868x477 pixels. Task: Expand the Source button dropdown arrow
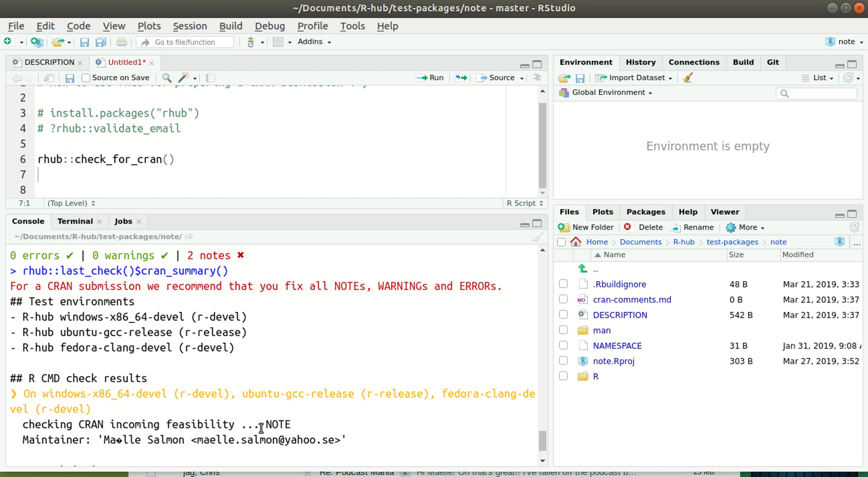point(522,78)
